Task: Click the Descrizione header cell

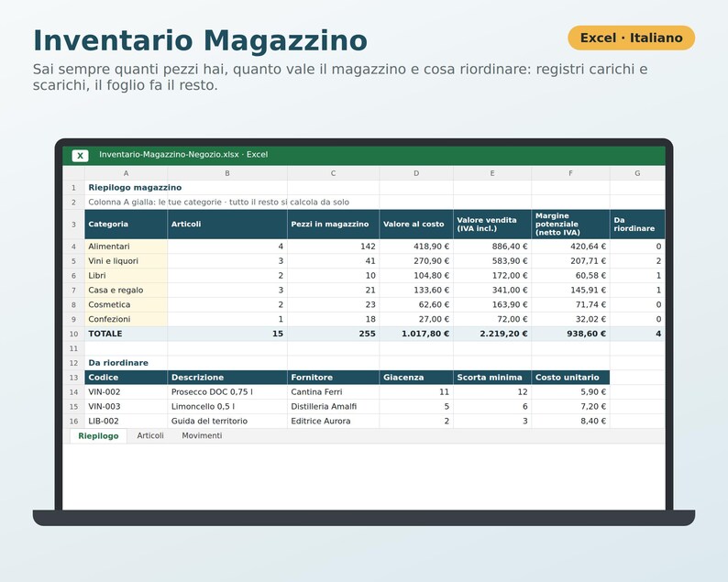Action: pos(227,378)
